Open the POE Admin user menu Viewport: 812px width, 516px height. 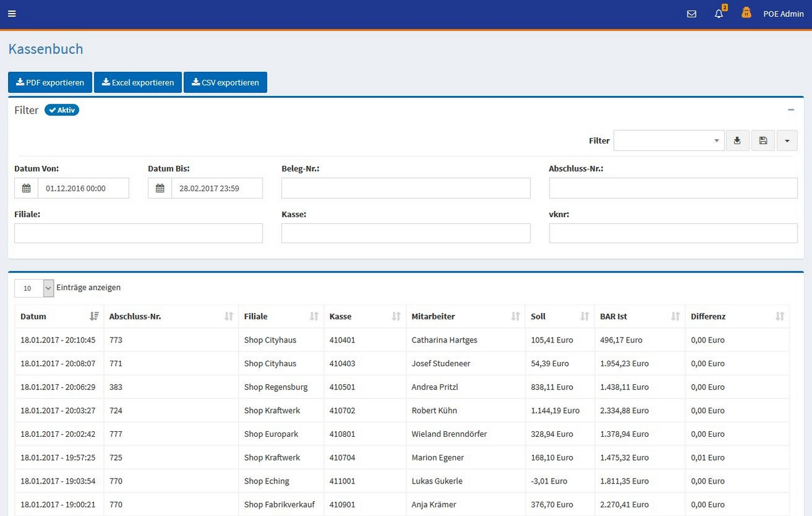[x=783, y=14]
